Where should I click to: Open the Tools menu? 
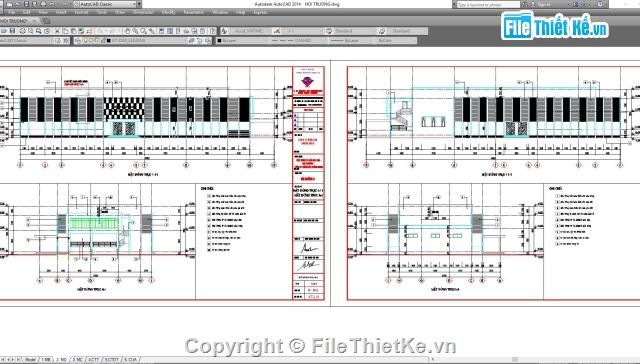click(x=102, y=12)
